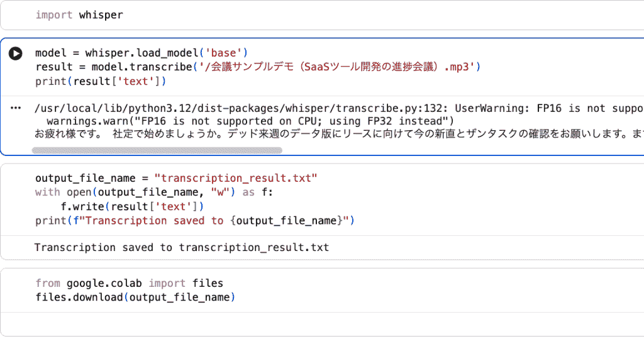Run the whisper load_model cell
Viewport: 644px width, 351px height.
[x=16, y=53]
